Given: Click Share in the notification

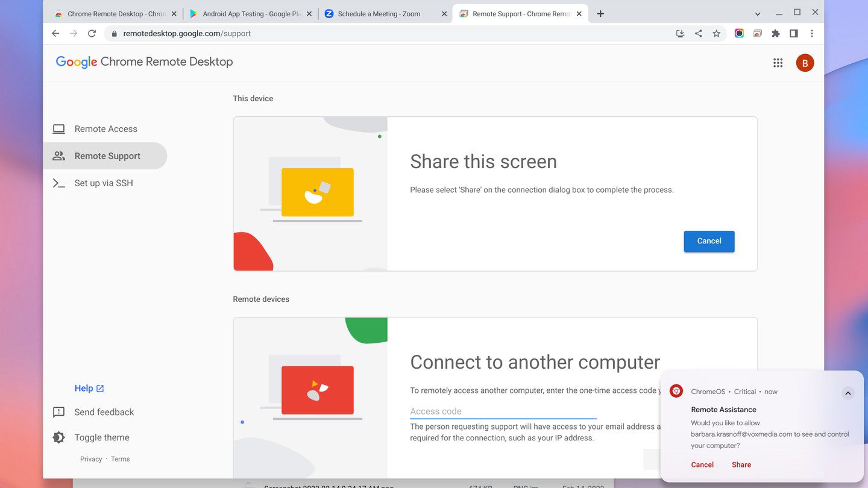Looking at the screenshot, I should (x=741, y=465).
